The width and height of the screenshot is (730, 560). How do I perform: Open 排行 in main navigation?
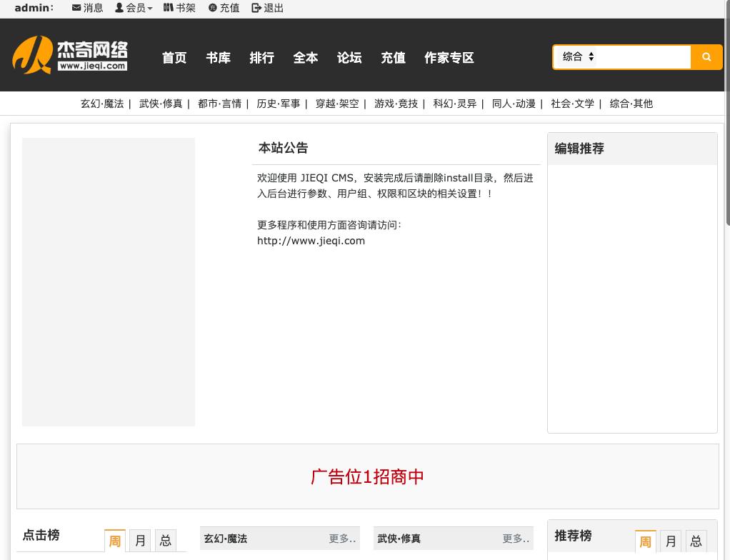point(261,58)
